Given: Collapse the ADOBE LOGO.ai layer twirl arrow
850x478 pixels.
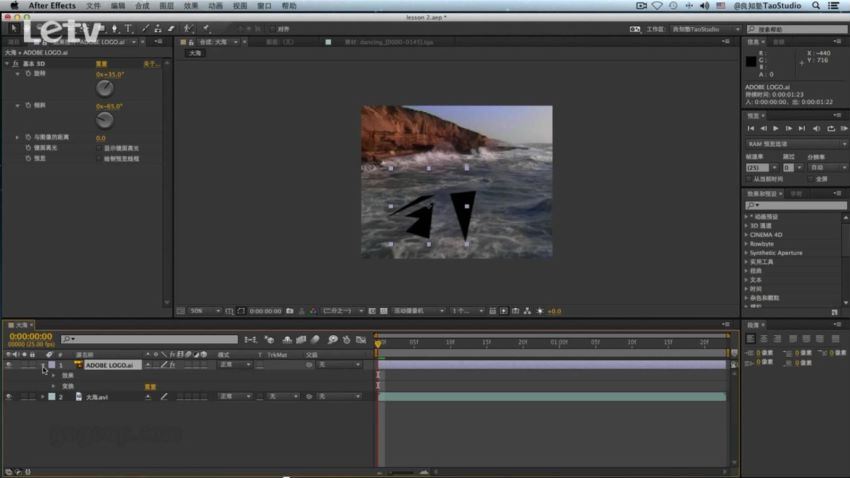Looking at the screenshot, I should point(43,365).
